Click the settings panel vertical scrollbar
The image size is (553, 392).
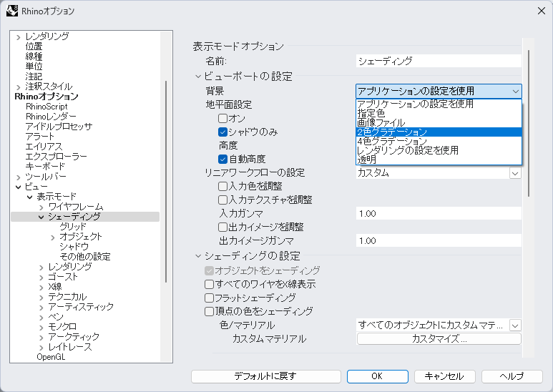tap(529, 123)
